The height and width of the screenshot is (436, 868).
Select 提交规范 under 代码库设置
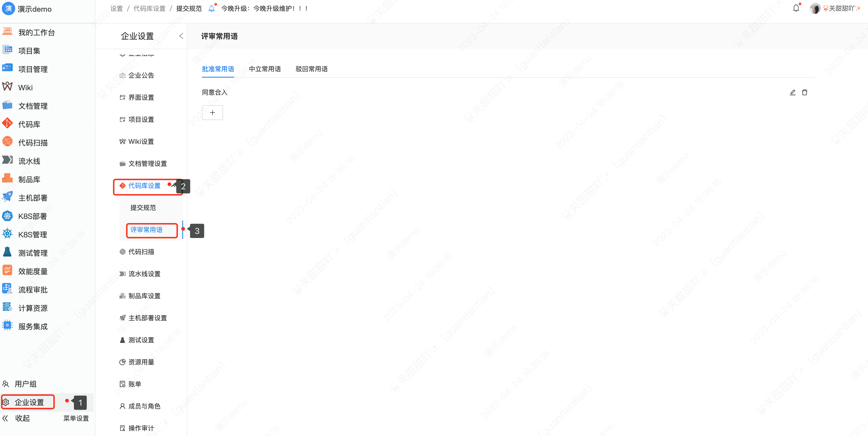coord(143,208)
